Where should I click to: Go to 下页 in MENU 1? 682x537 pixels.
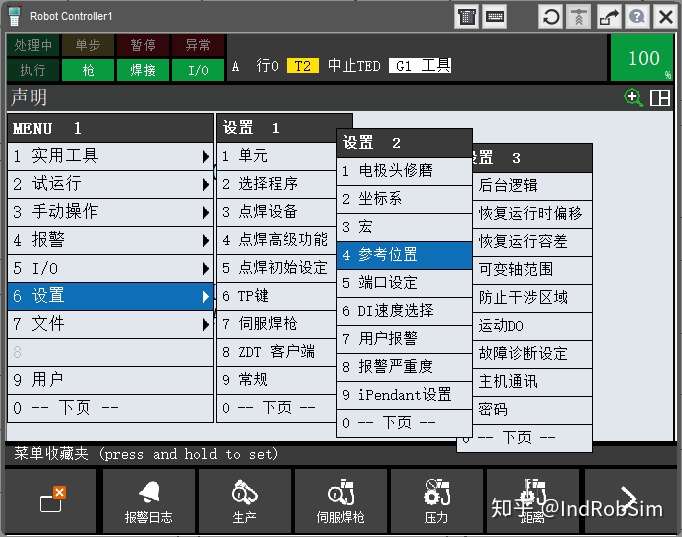point(110,408)
